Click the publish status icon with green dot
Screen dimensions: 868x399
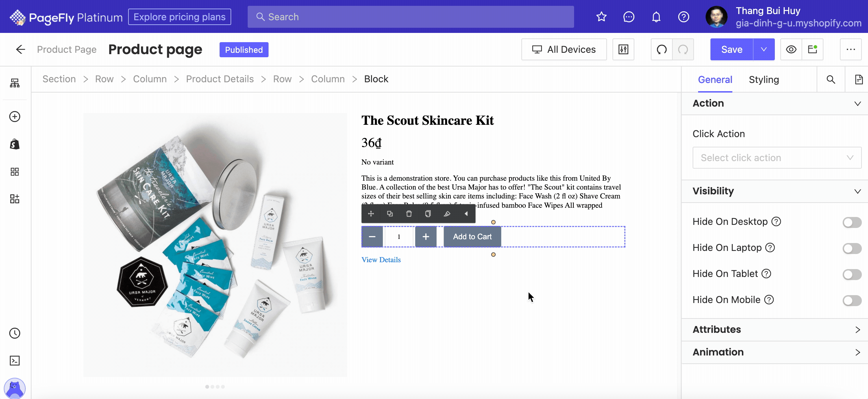(813, 49)
